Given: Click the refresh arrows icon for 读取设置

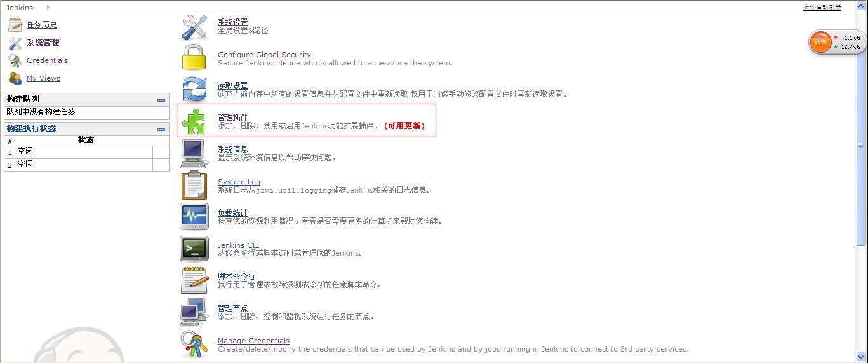Looking at the screenshot, I should pos(194,89).
